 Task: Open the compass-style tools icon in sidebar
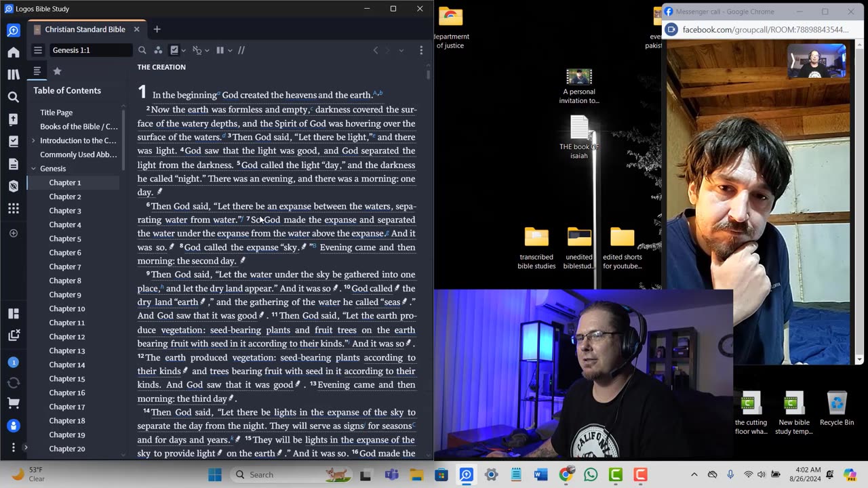[14, 186]
